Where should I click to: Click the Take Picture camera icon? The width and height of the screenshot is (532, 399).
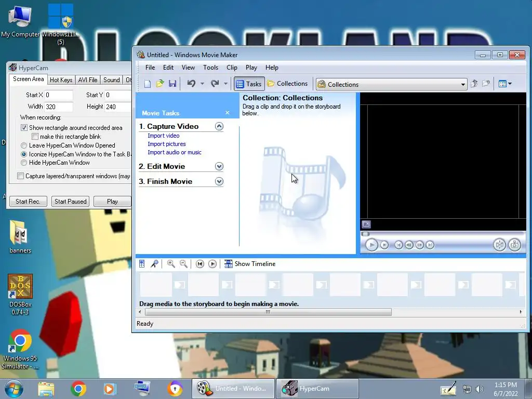[x=515, y=245]
